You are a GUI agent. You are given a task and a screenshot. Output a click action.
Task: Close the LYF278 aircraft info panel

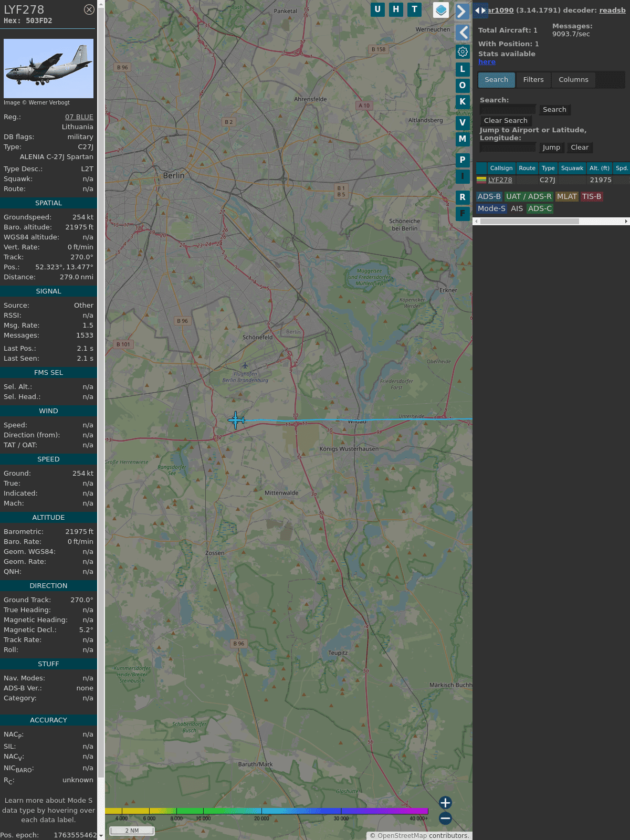pyautogui.click(x=89, y=9)
